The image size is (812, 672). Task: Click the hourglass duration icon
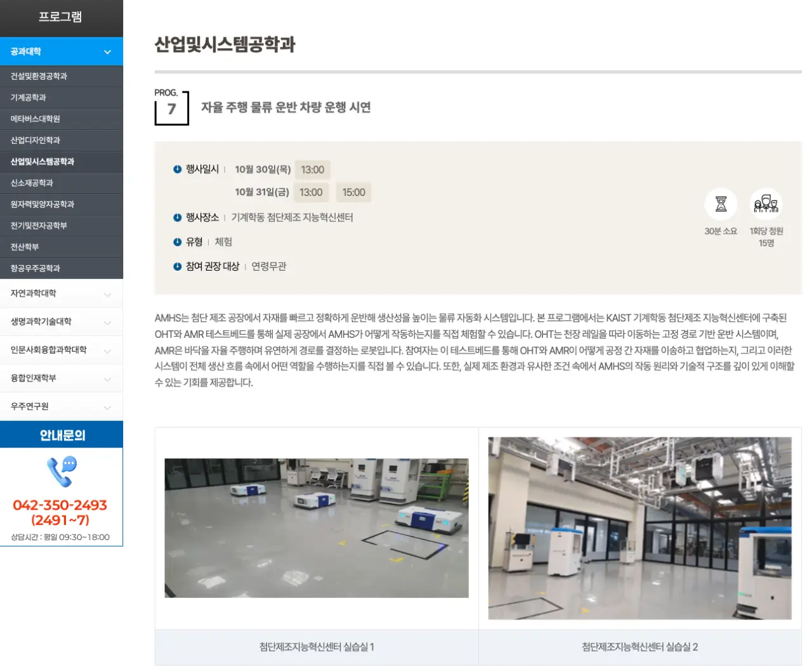(721, 204)
